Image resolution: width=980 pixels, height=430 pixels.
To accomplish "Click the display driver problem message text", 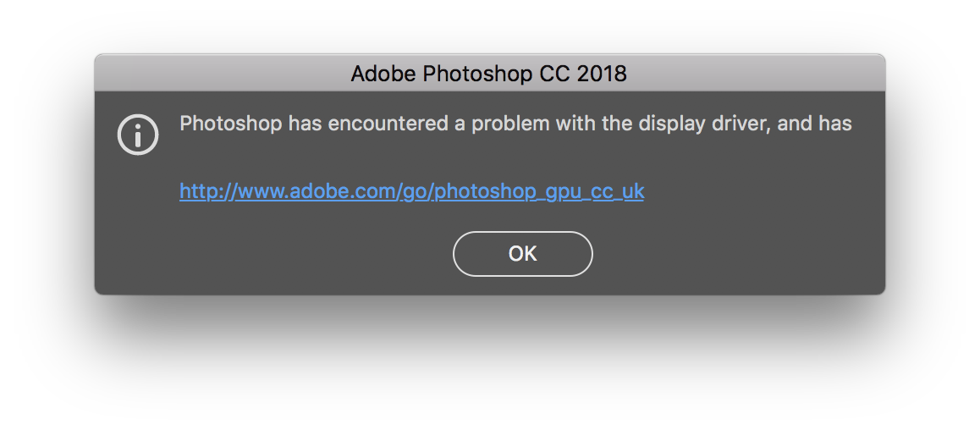I will coord(515,124).
